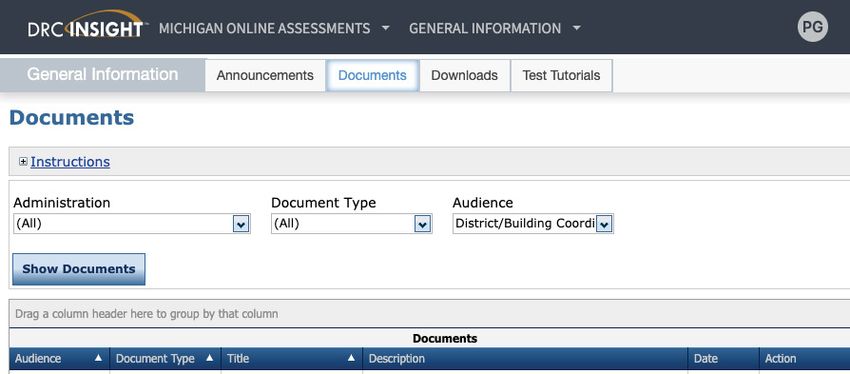Click the DRC INSIGHT logo

pyautogui.click(x=87, y=25)
